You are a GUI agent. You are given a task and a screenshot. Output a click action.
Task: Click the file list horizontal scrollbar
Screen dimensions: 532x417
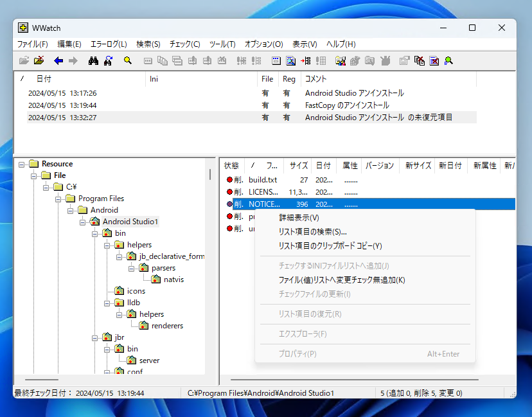(355, 380)
